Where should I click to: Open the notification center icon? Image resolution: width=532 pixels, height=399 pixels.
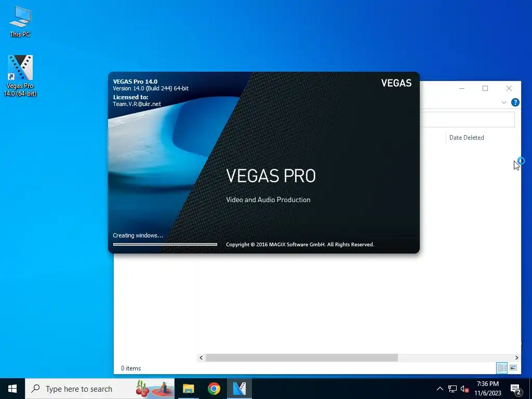pos(516,389)
